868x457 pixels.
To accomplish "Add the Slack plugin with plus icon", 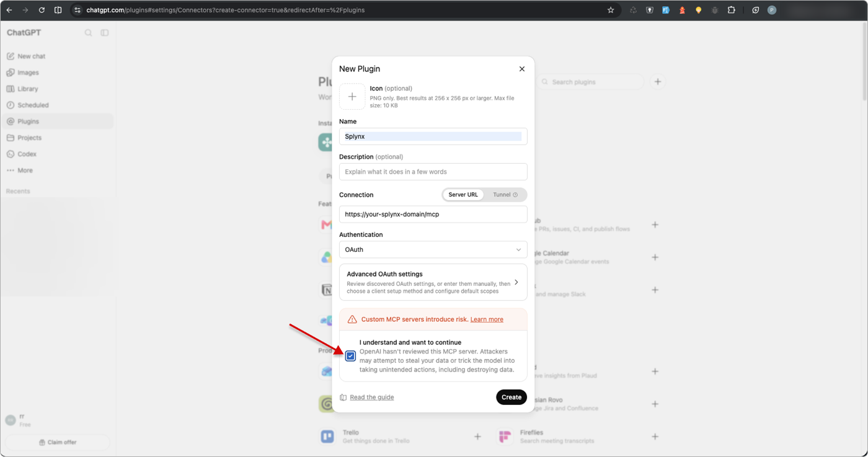I will tap(655, 290).
